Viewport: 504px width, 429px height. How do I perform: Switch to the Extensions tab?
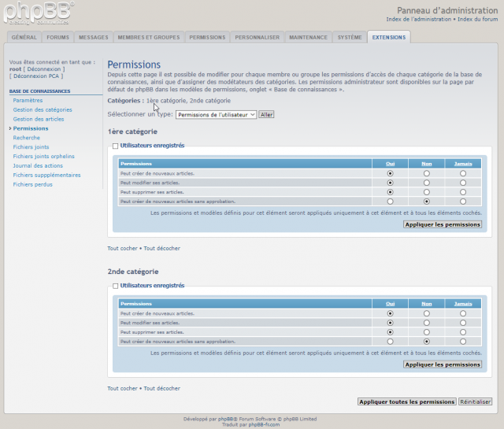click(x=389, y=37)
